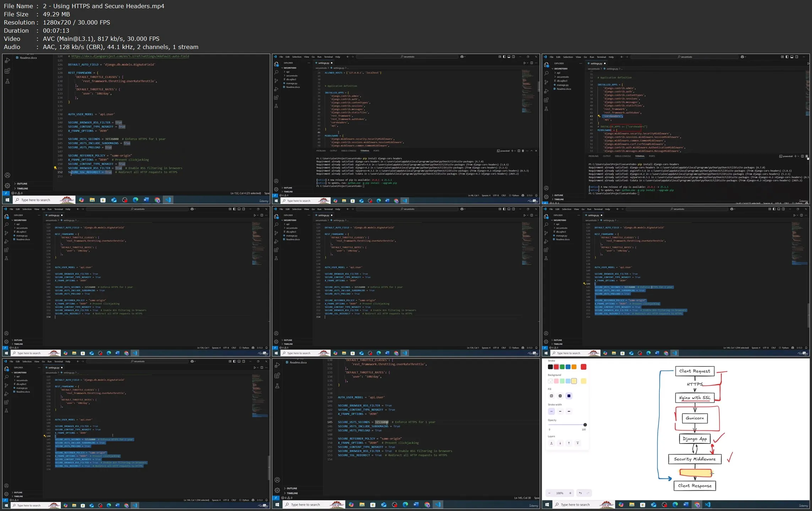The height and width of the screenshot is (511, 812).
Task: Select the cross-hatch Fill style option
Action: tap(560, 396)
